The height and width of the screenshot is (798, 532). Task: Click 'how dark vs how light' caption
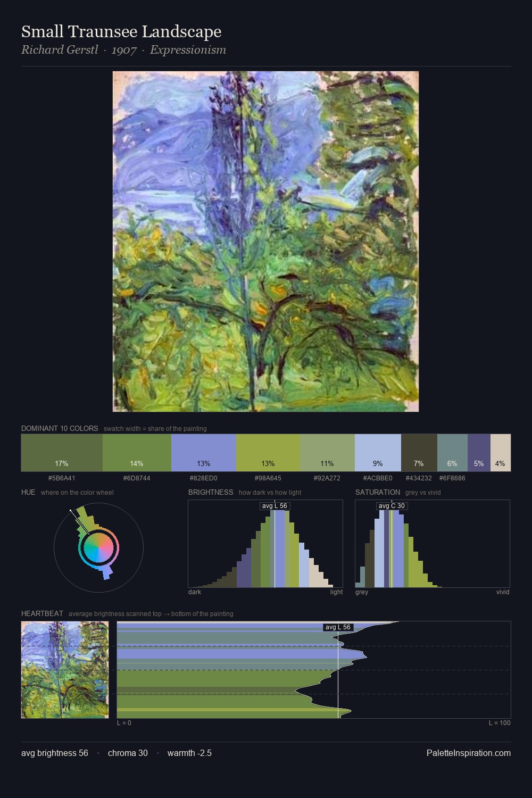(x=270, y=493)
